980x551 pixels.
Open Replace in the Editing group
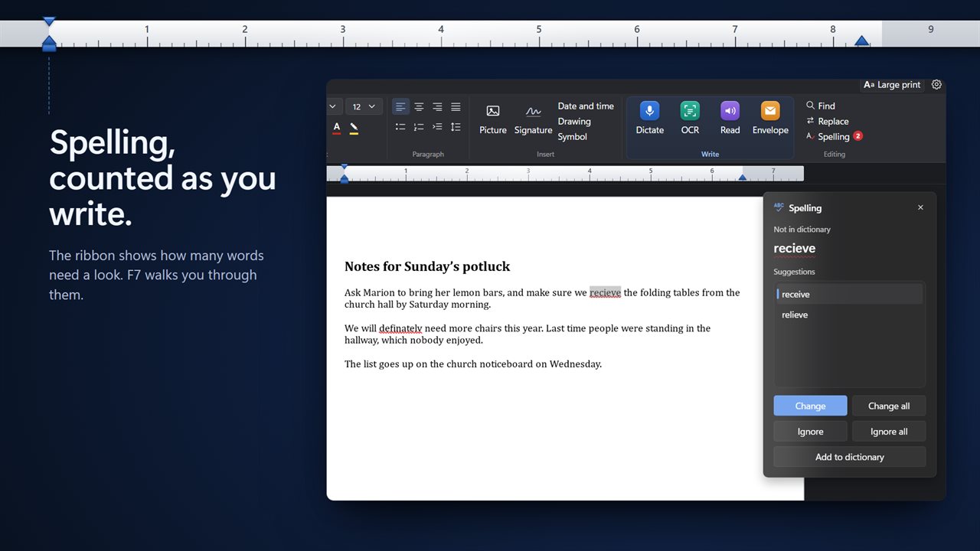point(828,121)
